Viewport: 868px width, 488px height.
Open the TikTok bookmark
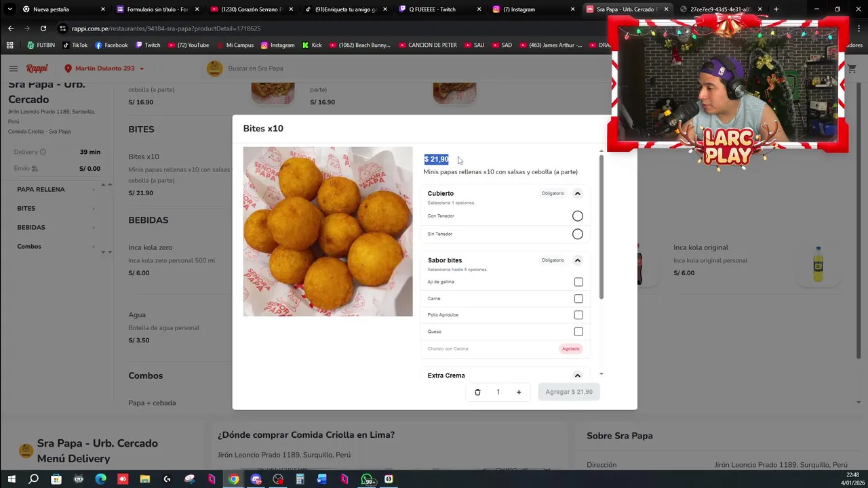(x=75, y=45)
